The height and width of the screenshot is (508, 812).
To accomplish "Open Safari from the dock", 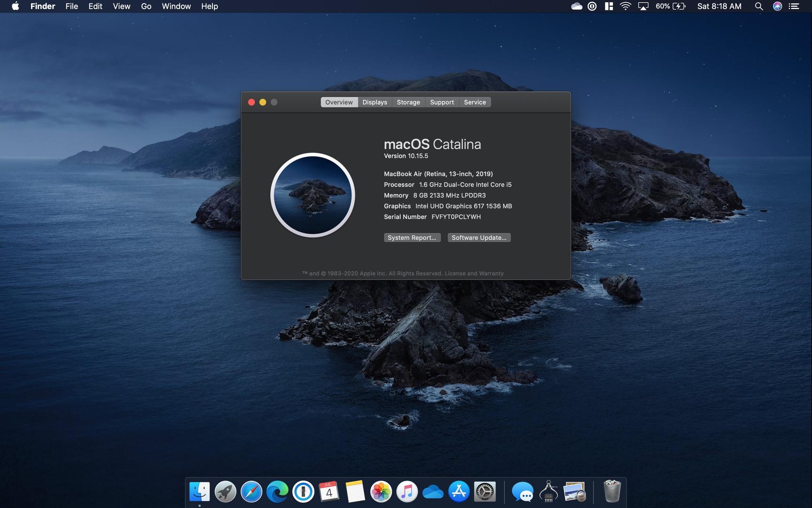I will tap(251, 492).
